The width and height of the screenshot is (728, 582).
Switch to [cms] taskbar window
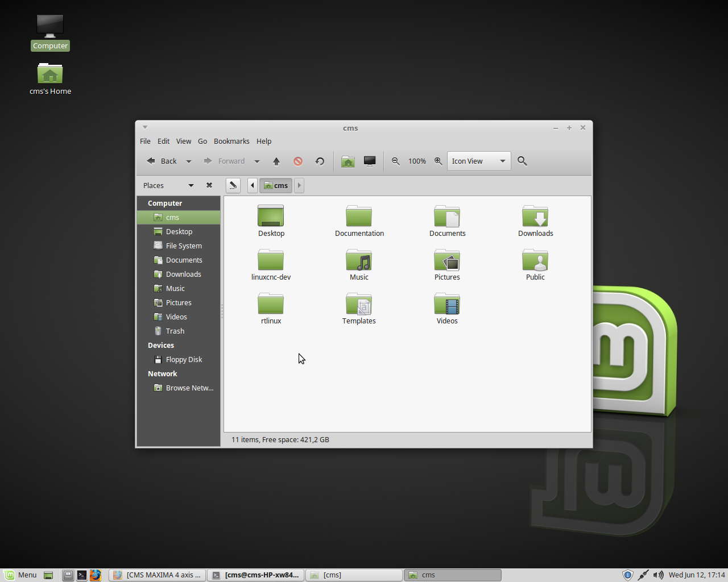pyautogui.click(x=354, y=575)
